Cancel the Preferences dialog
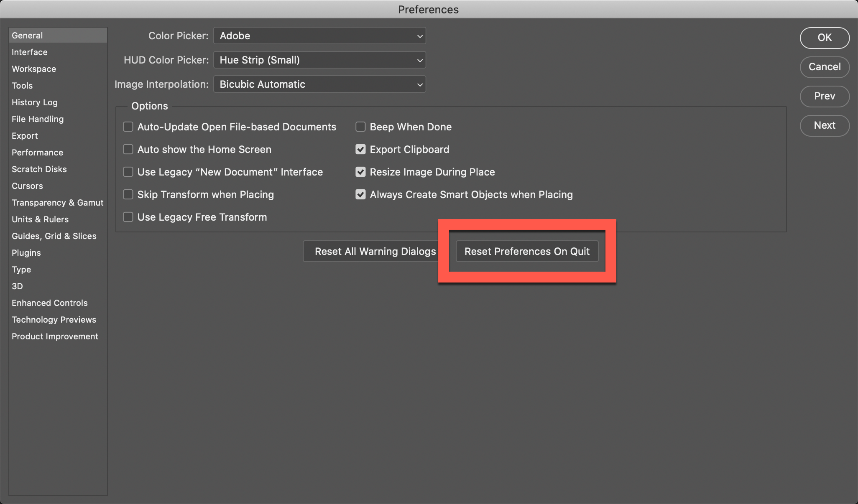Image resolution: width=858 pixels, height=504 pixels. click(824, 67)
